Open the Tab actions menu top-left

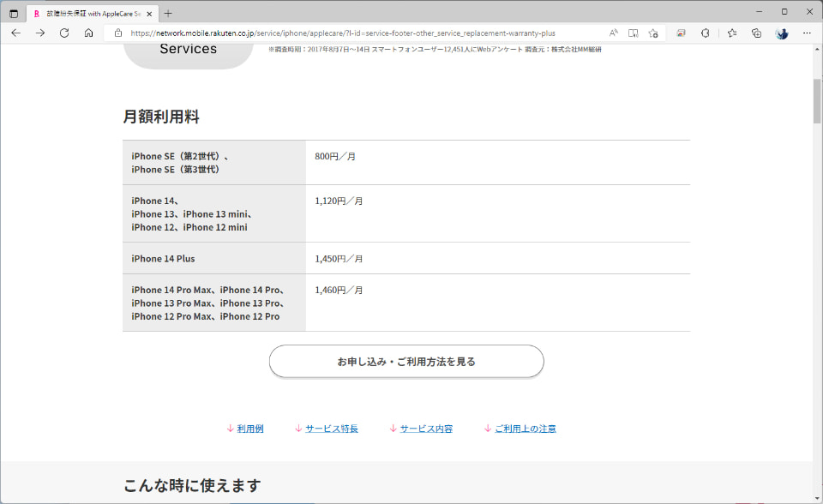pos(13,14)
